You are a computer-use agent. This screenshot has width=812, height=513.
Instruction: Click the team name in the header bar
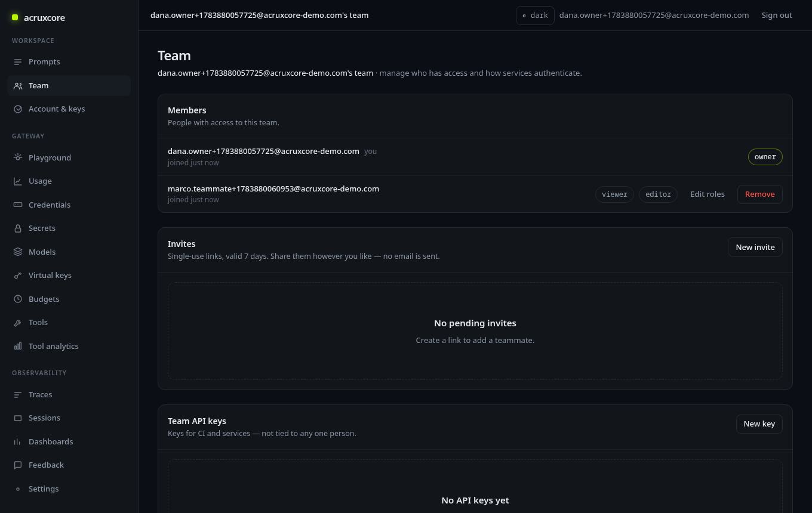tap(259, 16)
